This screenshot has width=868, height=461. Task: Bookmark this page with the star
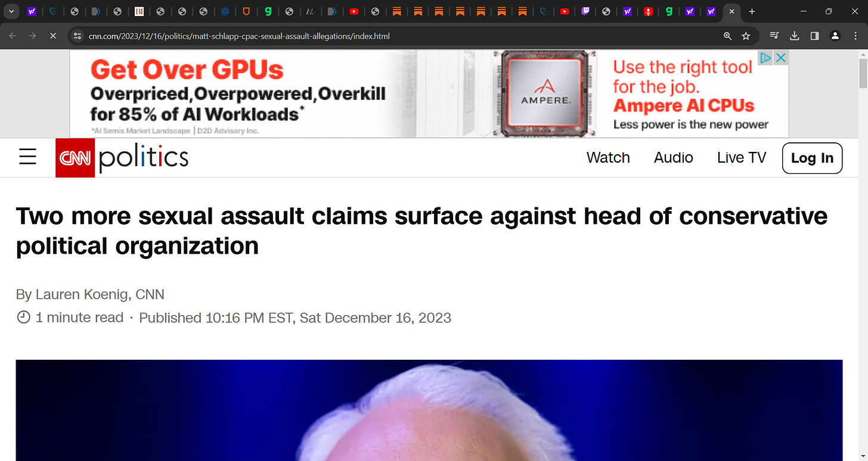tap(746, 36)
